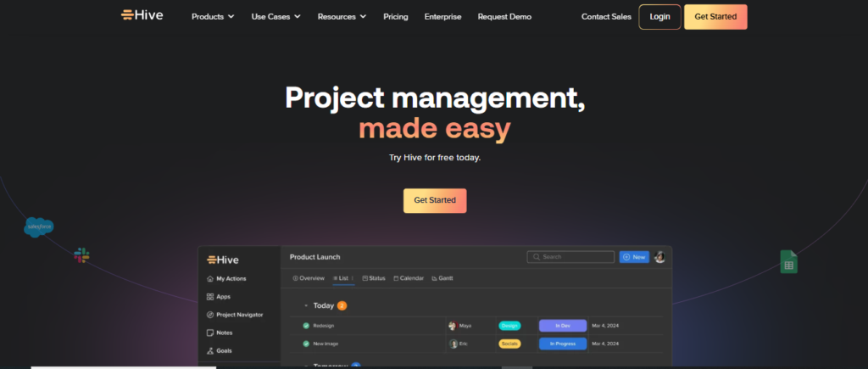Viewport: 868px width, 369px height.
Task: Click the Google Sheets integration icon
Action: 789,261
